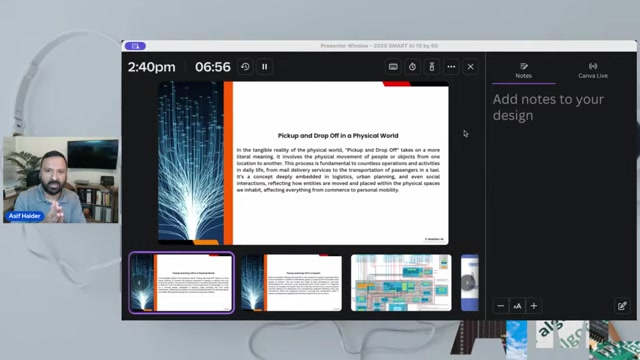Click the font size AA button

click(517, 306)
